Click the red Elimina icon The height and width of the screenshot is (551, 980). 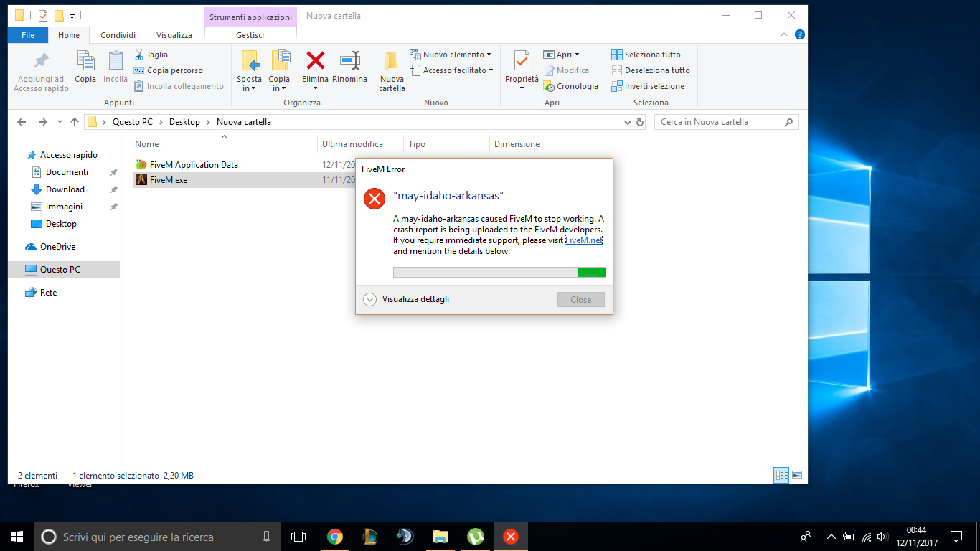tap(315, 60)
